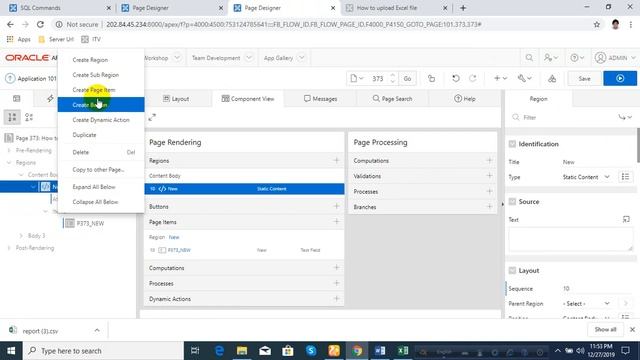This screenshot has width=640, height=360.
Task: Click the Oracle APEX logo
Action: pyautogui.click(x=31, y=58)
